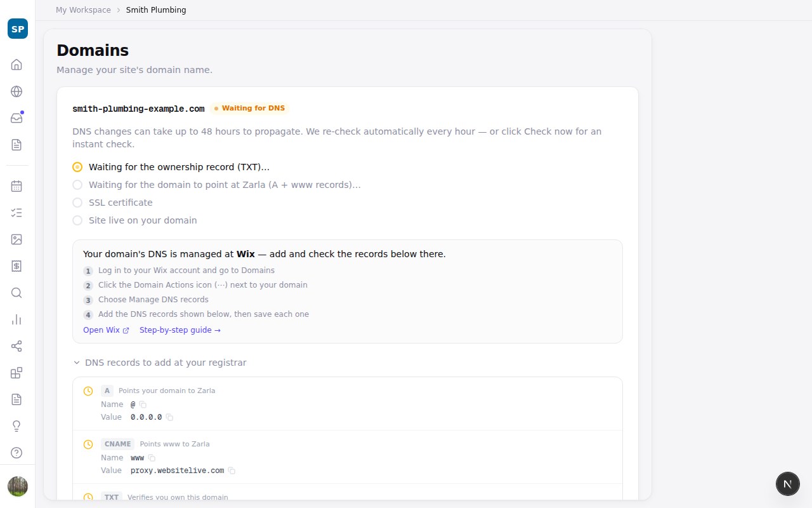Open the image gallery icon in sidebar
This screenshot has height=508, width=812.
pyautogui.click(x=16, y=239)
